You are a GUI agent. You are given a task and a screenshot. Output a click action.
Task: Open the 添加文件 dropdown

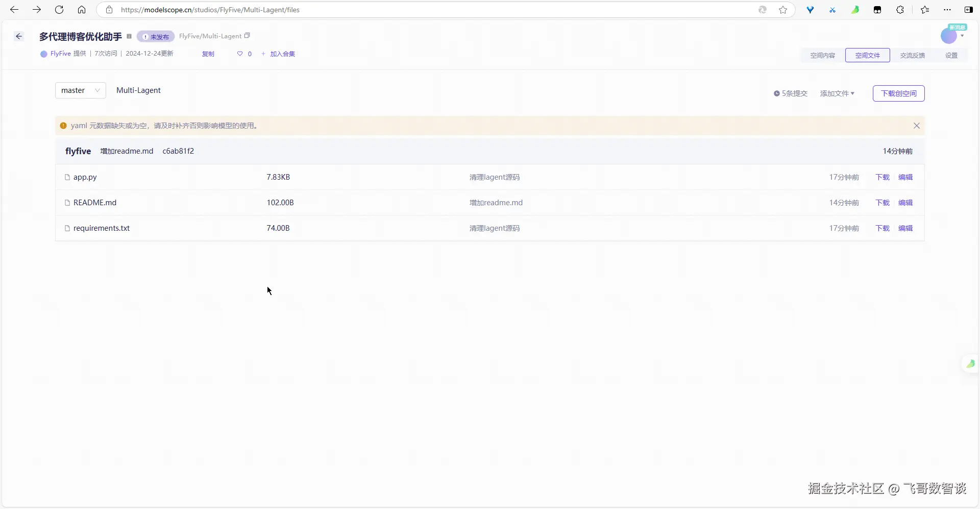click(x=837, y=93)
